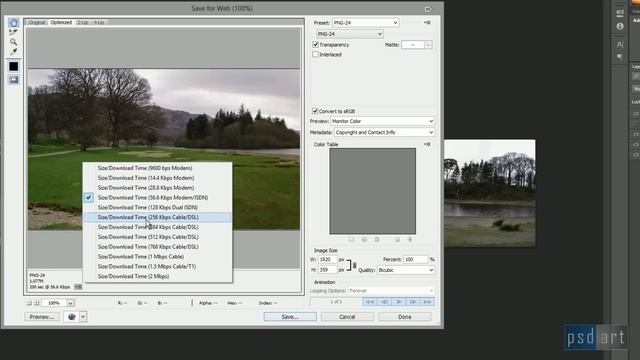Image resolution: width=640 pixels, height=360 pixels.
Task: Switch to the Original tab
Action: click(37, 22)
